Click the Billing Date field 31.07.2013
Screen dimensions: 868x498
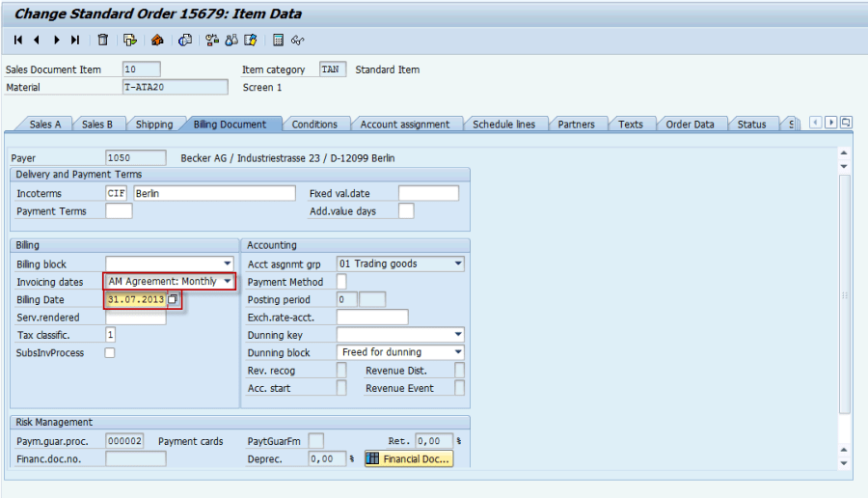[136, 299]
